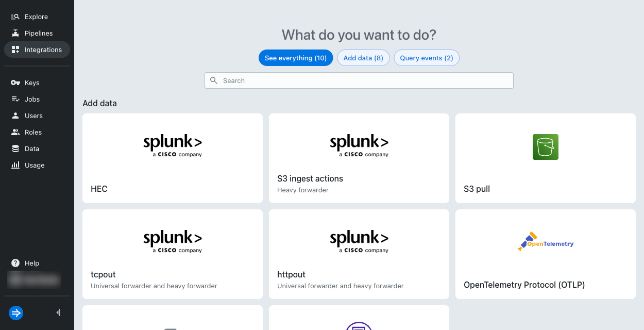
Task: Go to the Data page
Action: (37, 148)
